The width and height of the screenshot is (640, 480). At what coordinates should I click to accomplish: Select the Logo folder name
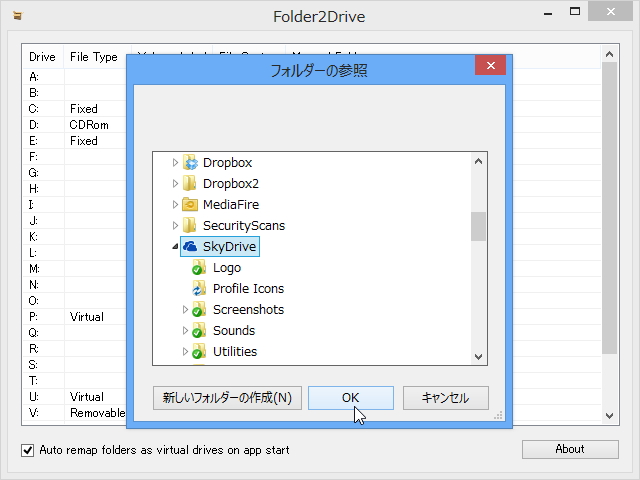click(227, 268)
